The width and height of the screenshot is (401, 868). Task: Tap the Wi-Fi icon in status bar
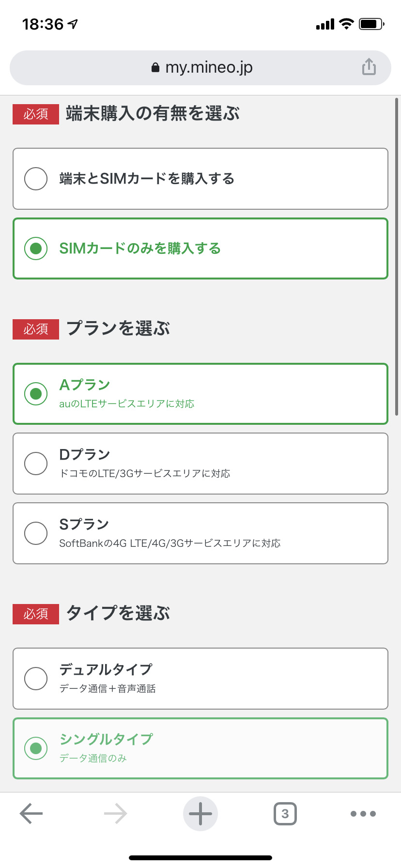[346, 24]
